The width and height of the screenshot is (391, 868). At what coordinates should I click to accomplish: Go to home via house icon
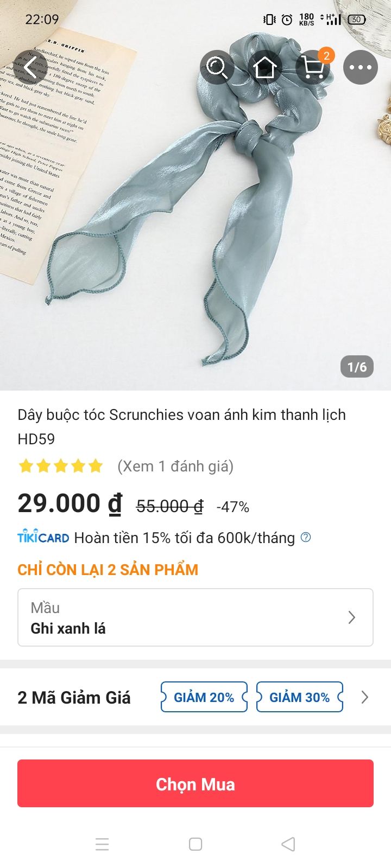(x=265, y=67)
